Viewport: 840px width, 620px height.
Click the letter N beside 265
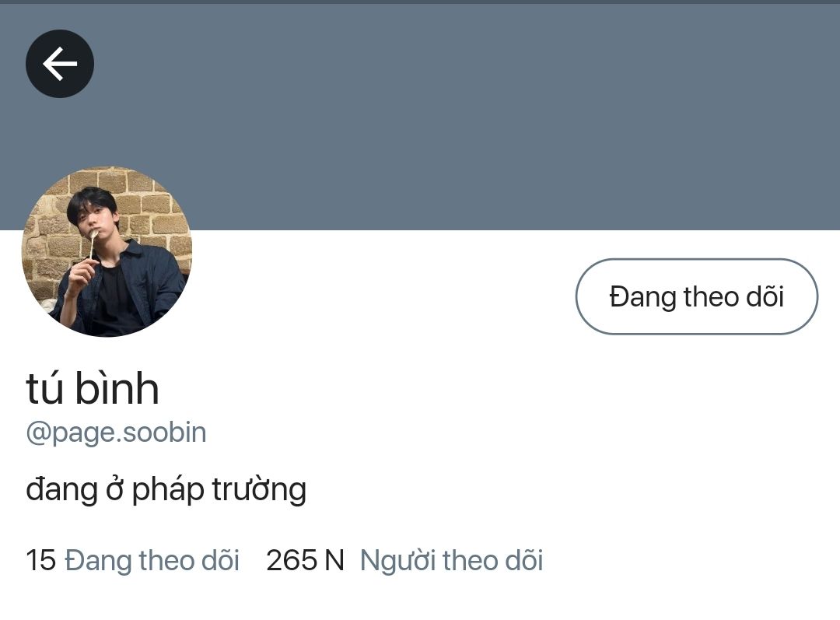pos(334,561)
